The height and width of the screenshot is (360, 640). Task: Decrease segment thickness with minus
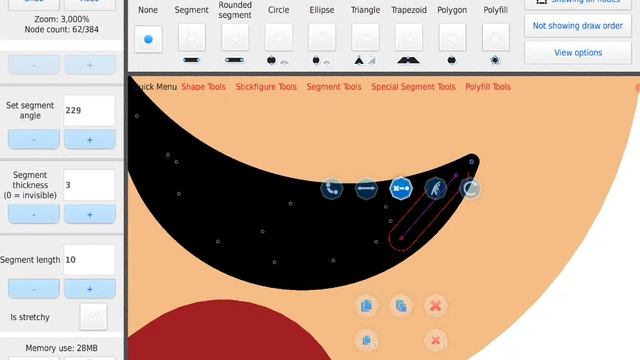(34, 214)
